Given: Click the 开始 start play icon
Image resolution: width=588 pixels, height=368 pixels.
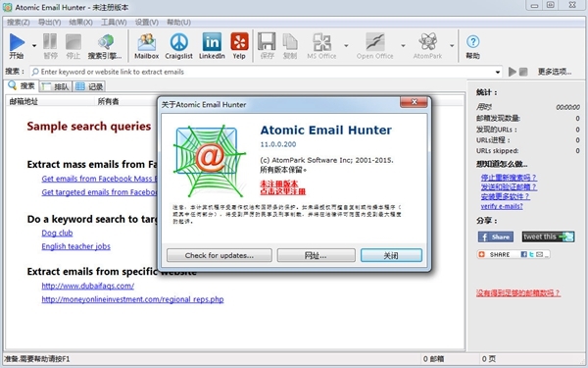Looking at the screenshot, I should tap(17, 41).
